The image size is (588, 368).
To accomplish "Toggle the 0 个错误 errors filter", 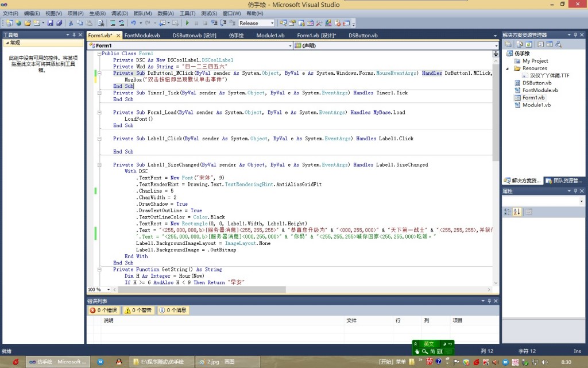I will pyautogui.click(x=103, y=310).
